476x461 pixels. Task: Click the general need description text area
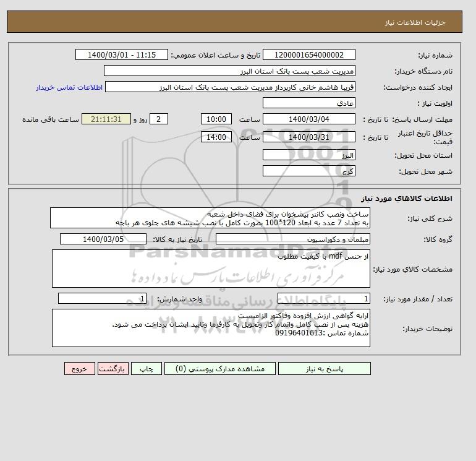point(210,218)
